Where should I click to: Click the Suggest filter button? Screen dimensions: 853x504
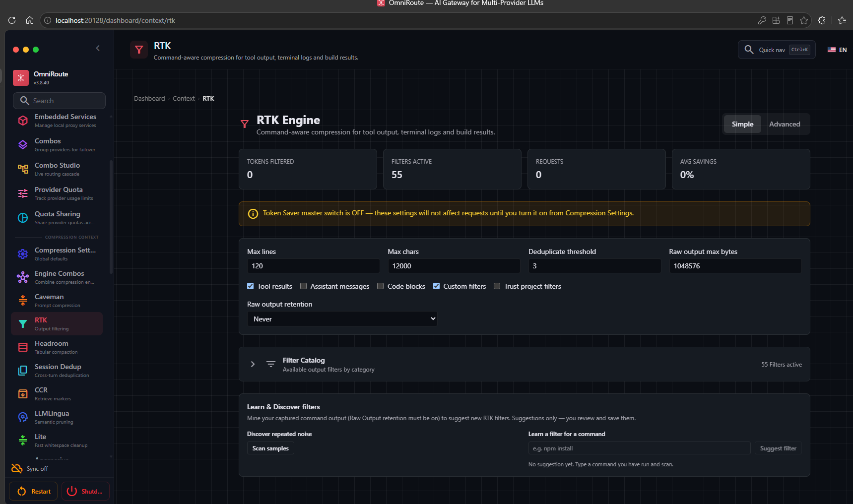click(x=778, y=448)
